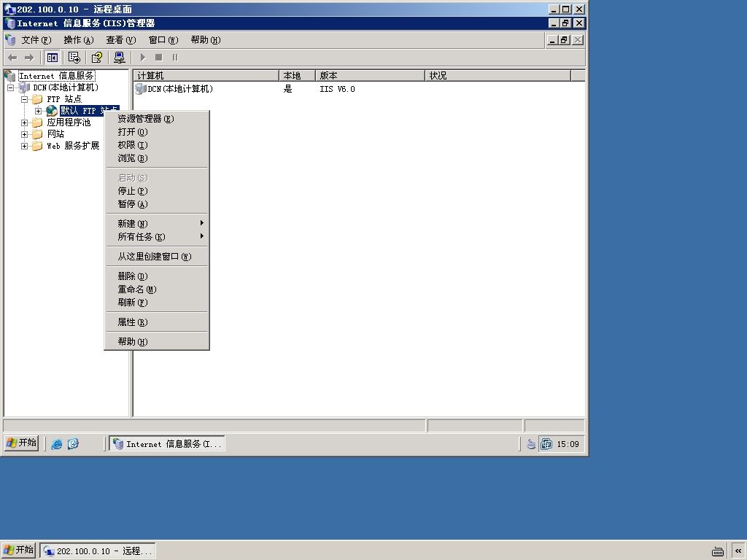Image resolution: width=747 pixels, height=560 pixels.
Task: Open the 操作(A) menu
Action: [x=79, y=40]
